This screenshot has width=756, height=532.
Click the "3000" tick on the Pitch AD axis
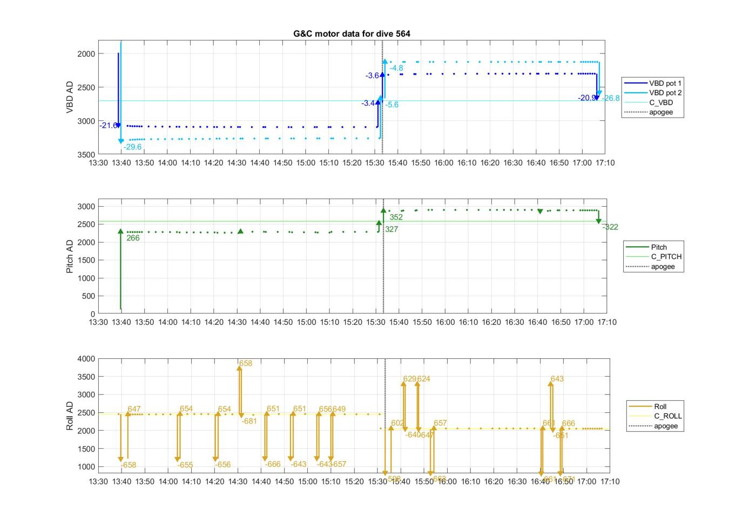86,207
